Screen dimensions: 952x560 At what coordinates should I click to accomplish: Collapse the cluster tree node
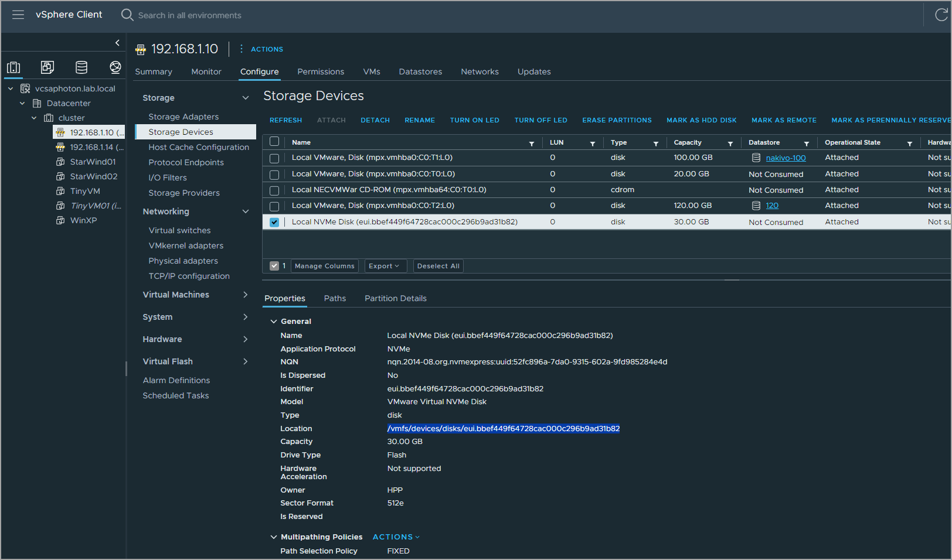[x=34, y=118]
